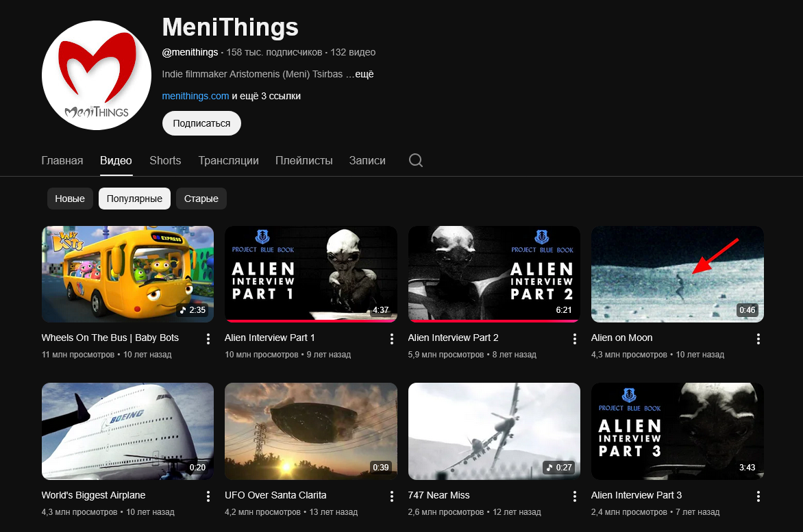Click 11 млн просмотров under Wheels On The Bus
This screenshot has width=803, height=532.
click(x=78, y=355)
